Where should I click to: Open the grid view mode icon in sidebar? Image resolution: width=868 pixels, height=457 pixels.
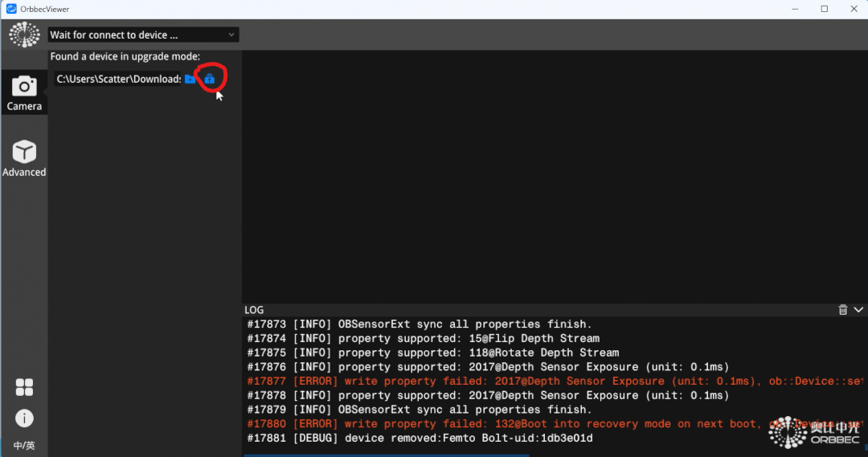point(24,387)
